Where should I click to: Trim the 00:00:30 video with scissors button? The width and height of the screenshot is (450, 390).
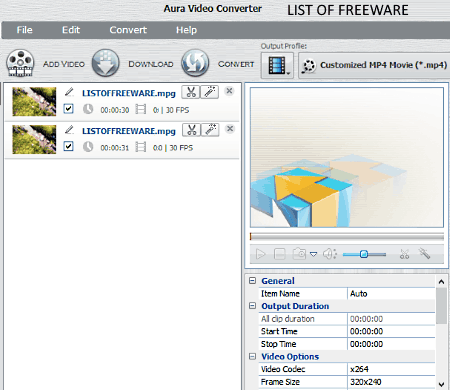click(191, 92)
